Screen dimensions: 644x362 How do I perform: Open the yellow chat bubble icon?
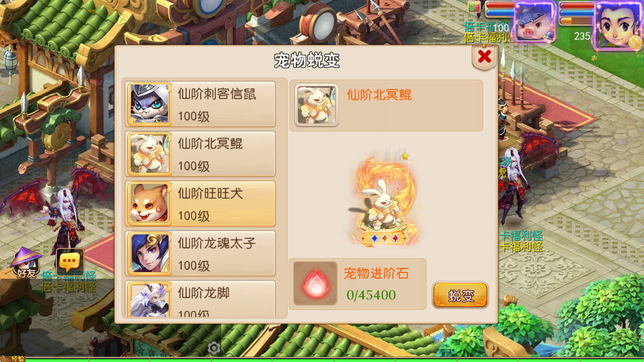70,263
